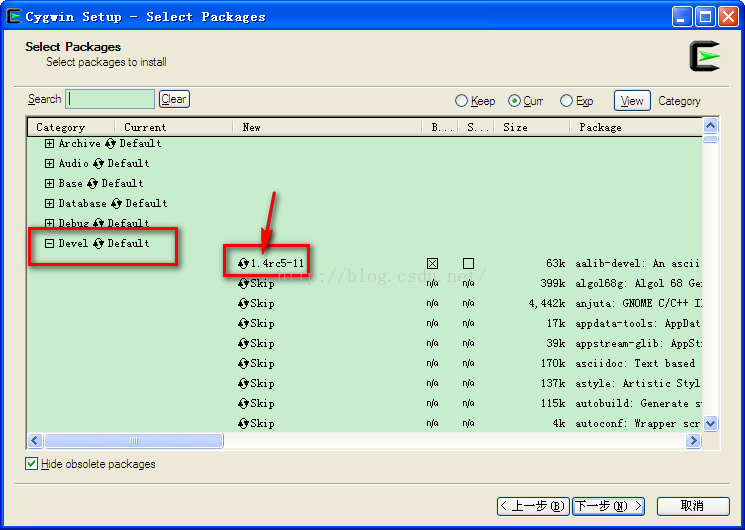Image resolution: width=745 pixels, height=530 pixels.
Task: Click the Skip cycle icon for algol68g
Action: 243,283
